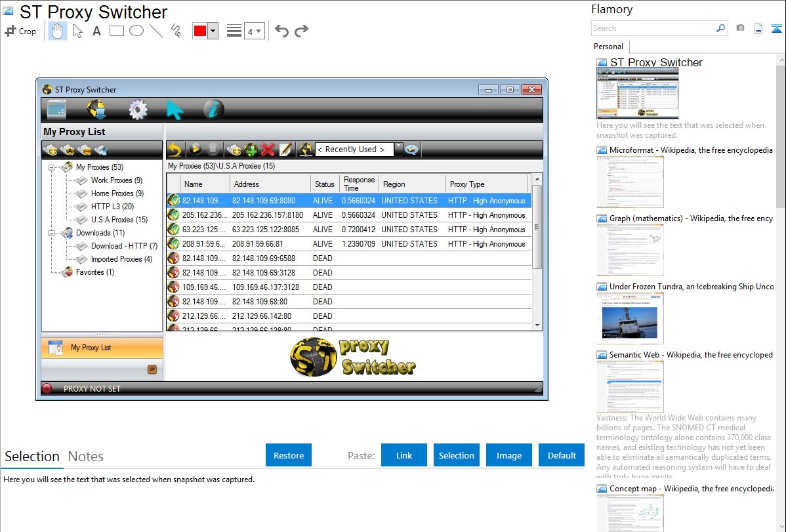Undo the last annotation

[281, 31]
